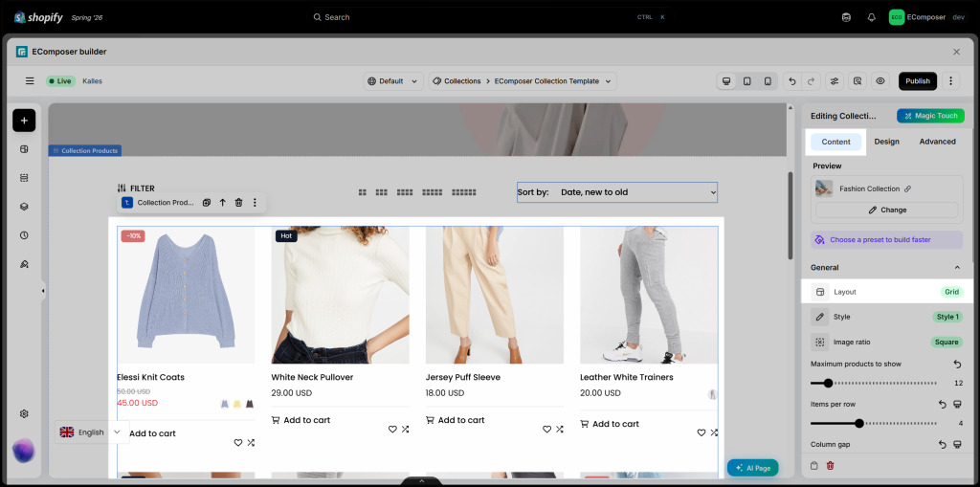This screenshot has width=980, height=487.
Task: Select the four-column grid view icon
Action: (x=405, y=192)
